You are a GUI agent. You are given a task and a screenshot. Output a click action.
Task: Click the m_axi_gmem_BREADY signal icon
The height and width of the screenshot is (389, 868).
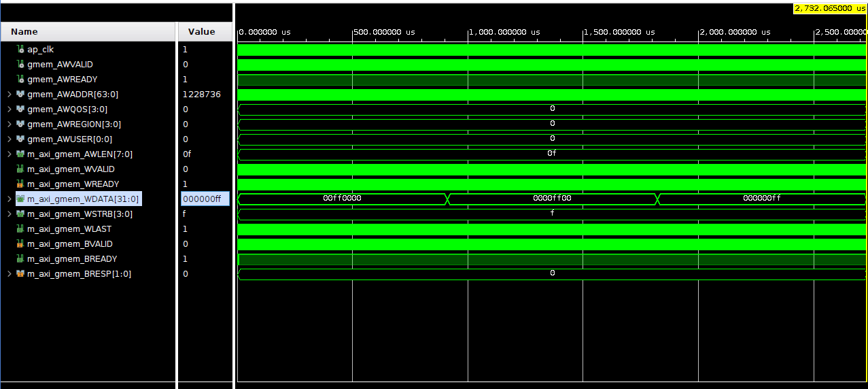click(x=20, y=259)
